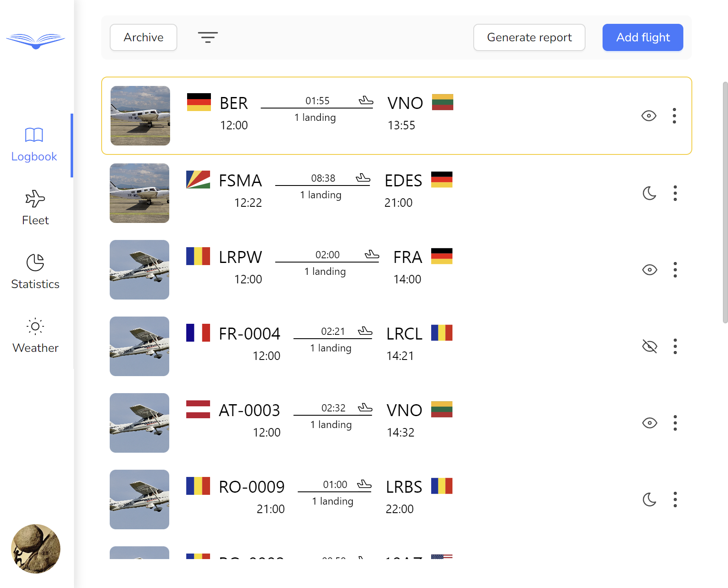Go to the Fleet section

(x=35, y=208)
